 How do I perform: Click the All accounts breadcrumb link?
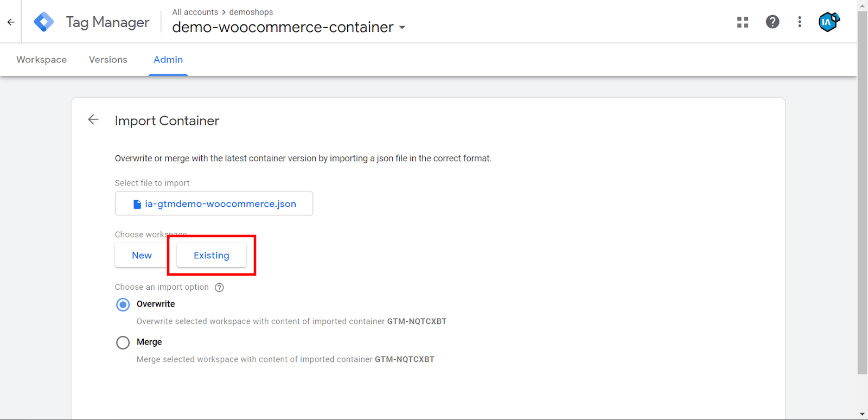(x=195, y=12)
